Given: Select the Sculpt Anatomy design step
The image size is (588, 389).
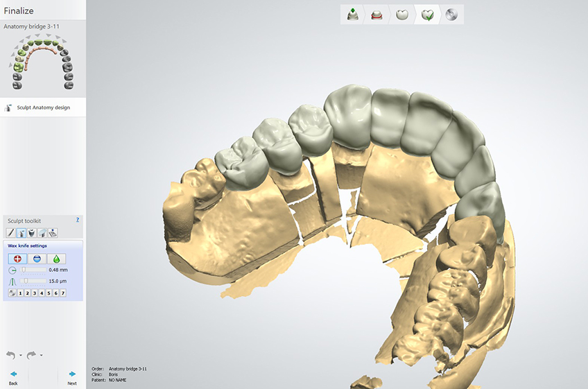Looking at the screenshot, I should click(43, 107).
